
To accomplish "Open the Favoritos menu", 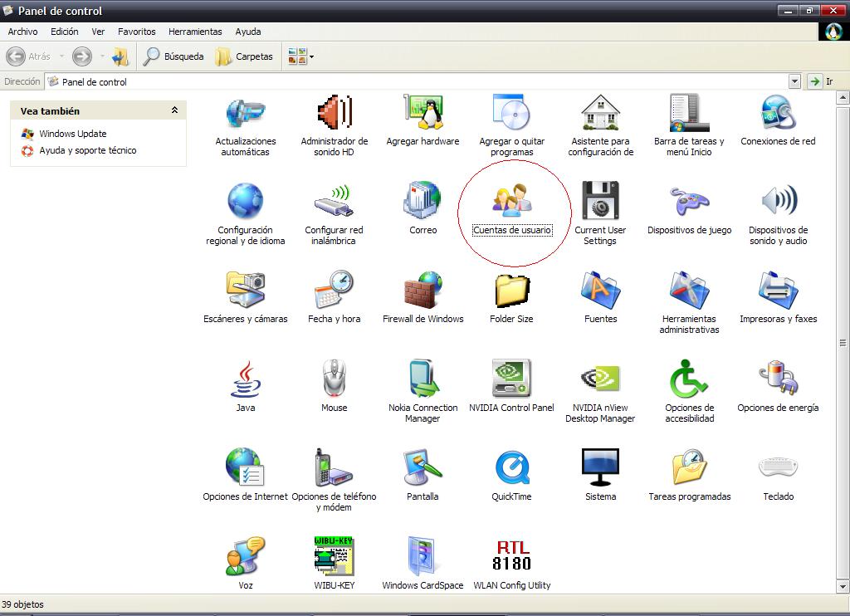I will 137,32.
